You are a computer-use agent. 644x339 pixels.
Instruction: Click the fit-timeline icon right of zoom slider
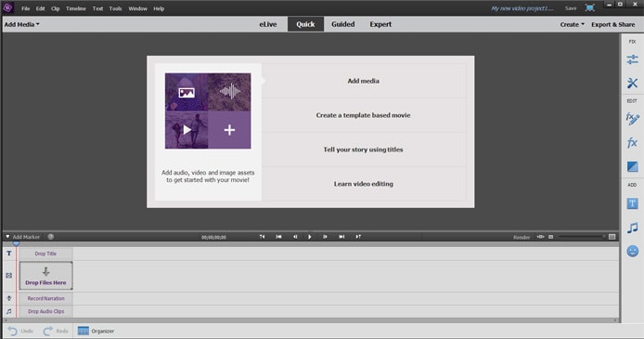pos(612,237)
